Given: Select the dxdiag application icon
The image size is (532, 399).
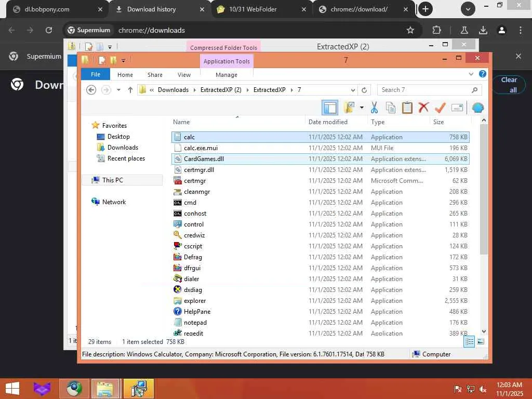Looking at the screenshot, I should pos(178,289).
